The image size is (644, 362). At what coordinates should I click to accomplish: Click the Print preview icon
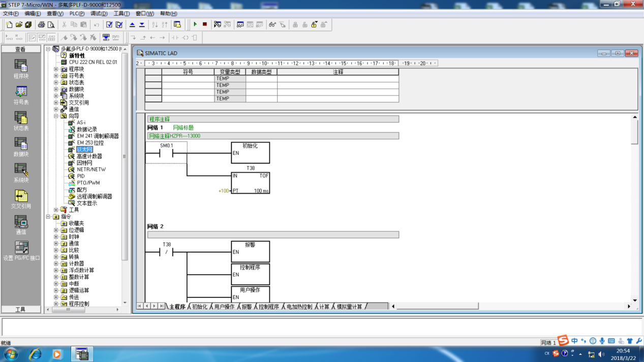51,24
